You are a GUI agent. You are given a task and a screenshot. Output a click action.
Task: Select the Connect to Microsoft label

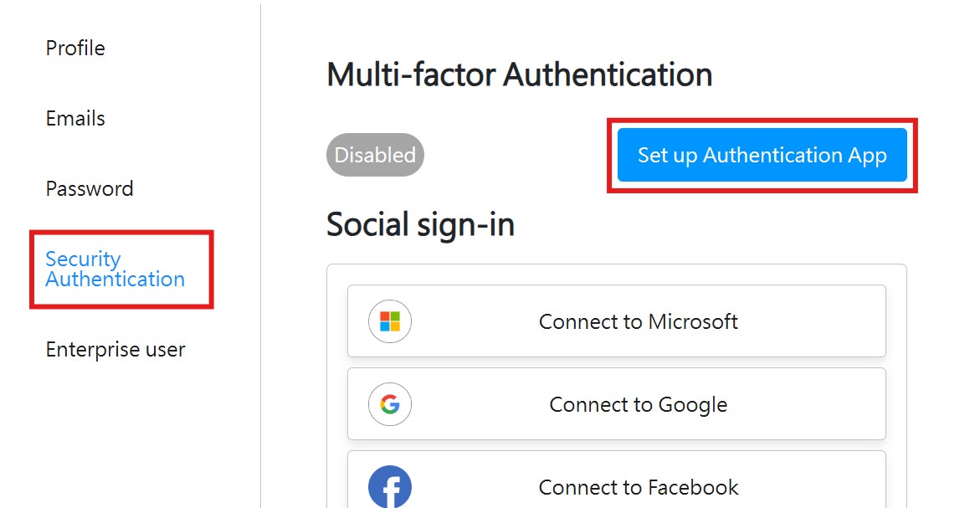click(638, 321)
